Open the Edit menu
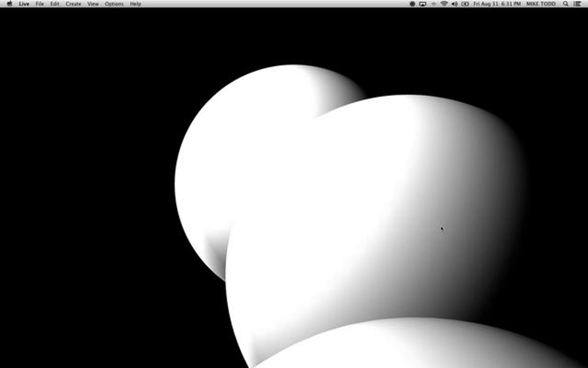 click(55, 4)
